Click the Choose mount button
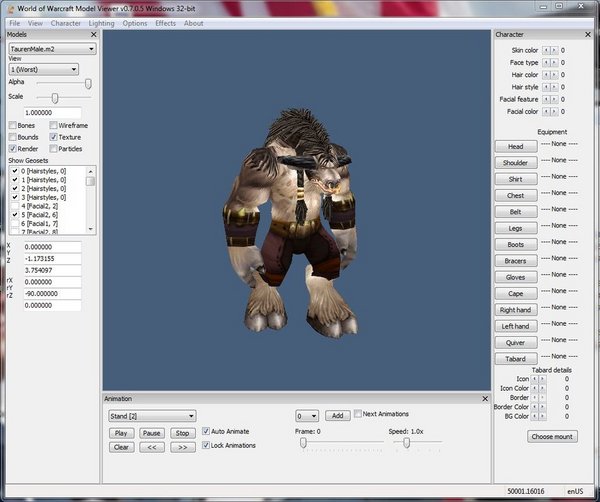The height and width of the screenshot is (502, 600). coord(553,437)
